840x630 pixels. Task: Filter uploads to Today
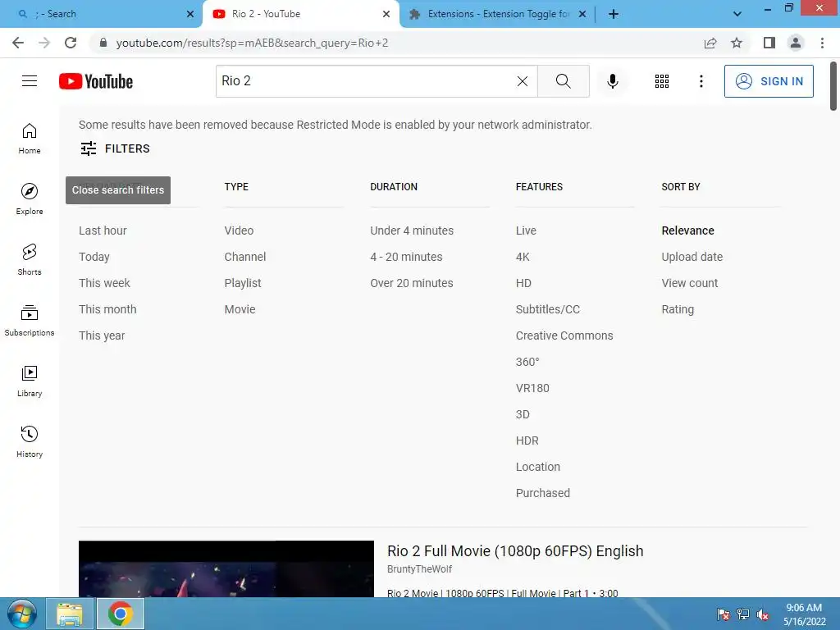pos(94,257)
